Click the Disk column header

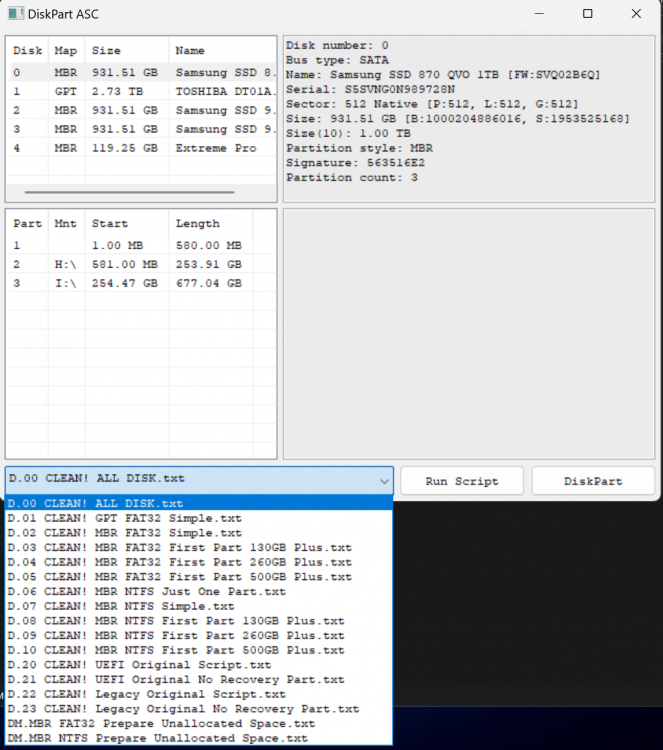[x=28, y=50]
